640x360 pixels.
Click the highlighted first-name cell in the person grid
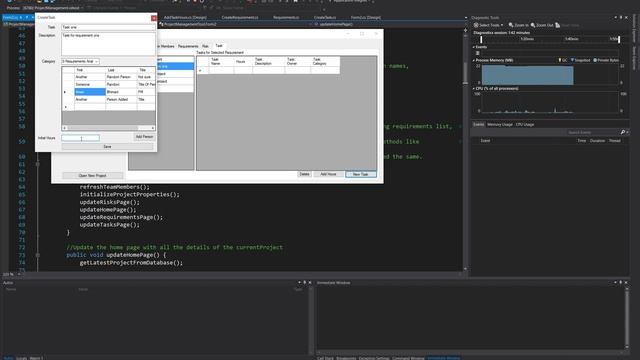click(x=90, y=92)
